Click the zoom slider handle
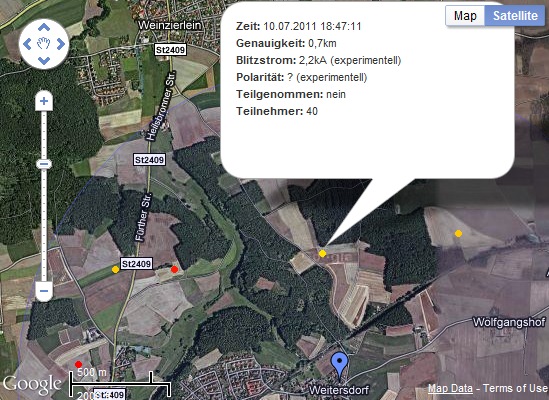Image resolution: width=549 pixels, height=400 pixels. 44,164
